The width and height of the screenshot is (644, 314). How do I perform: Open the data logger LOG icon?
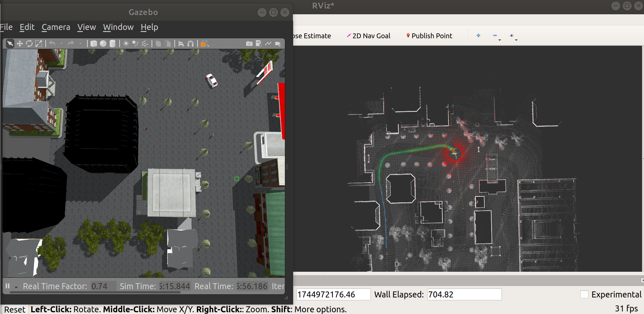point(258,43)
